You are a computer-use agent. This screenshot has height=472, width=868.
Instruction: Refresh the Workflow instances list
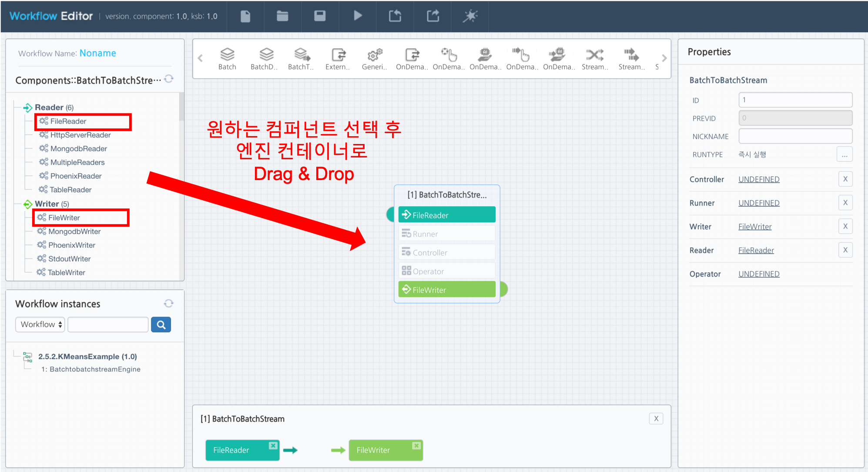click(x=168, y=303)
